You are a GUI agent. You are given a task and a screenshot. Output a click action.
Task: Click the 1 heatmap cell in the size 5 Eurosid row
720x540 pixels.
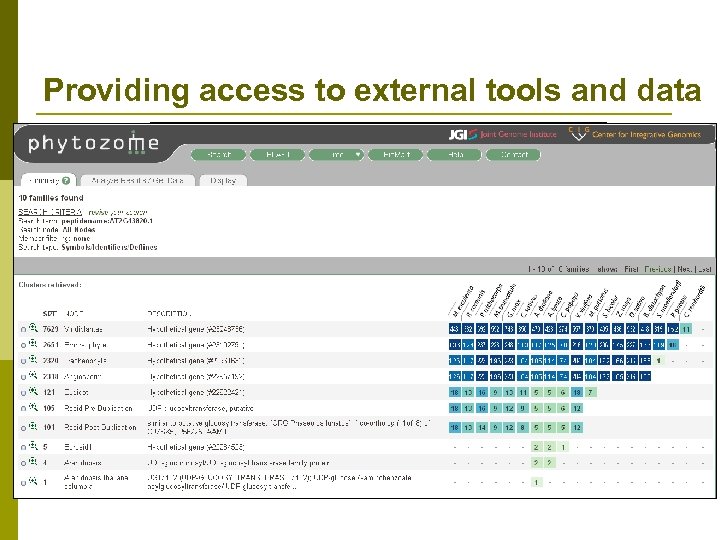coord(563,447)
